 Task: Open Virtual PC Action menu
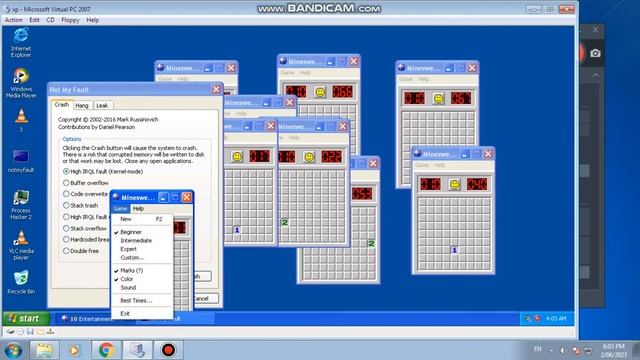click(13, 20)
